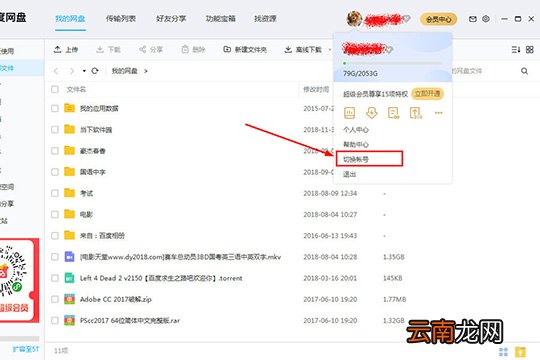Screen dimensions: 540x360
Task: Select 个人中心 in the account menu
Action: tap(356, 130)
